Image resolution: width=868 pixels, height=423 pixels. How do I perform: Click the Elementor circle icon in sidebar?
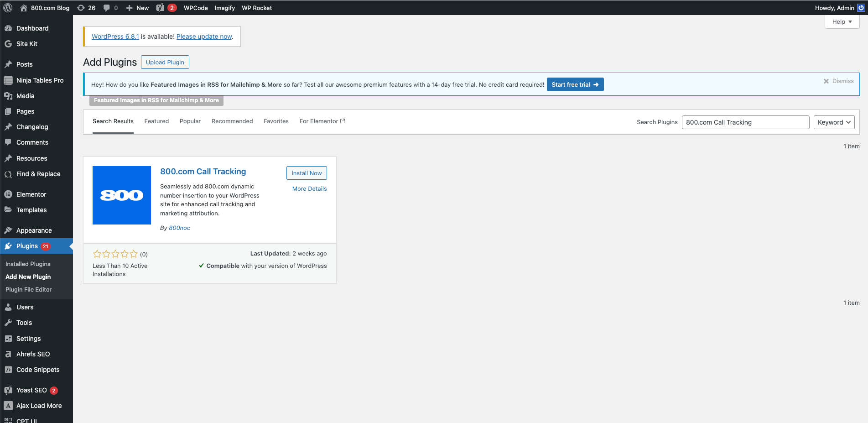click(8, 194)
